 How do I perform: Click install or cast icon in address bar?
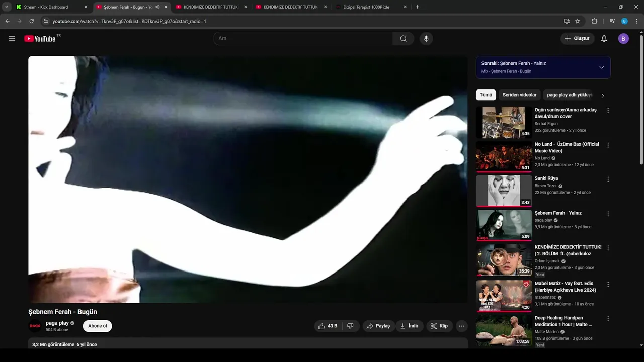coord(567,21)
